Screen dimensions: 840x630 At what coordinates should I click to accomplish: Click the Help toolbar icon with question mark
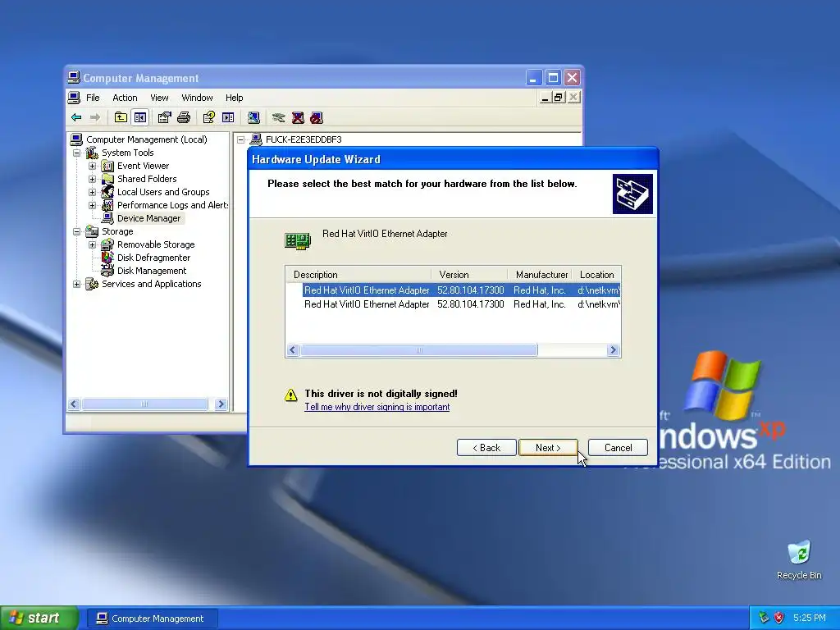pos(209,117)
